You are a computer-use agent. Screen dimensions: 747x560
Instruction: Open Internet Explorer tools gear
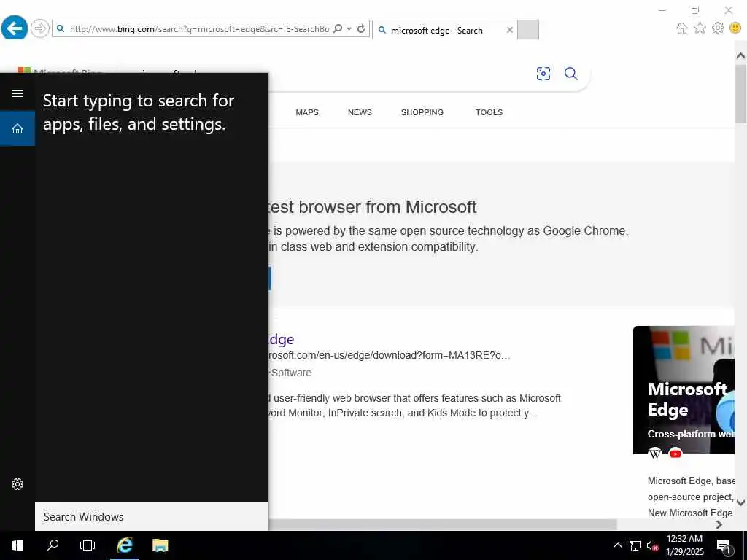click(718, 28)
